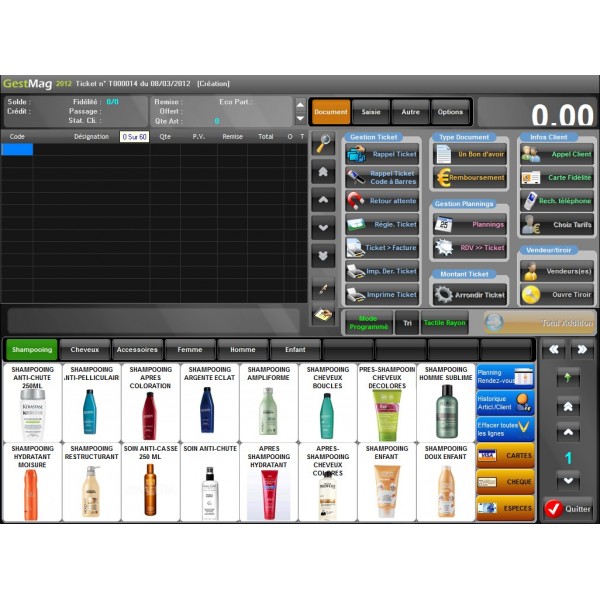
Task: Search by Rech. téléphone
Action: point(557,201)
